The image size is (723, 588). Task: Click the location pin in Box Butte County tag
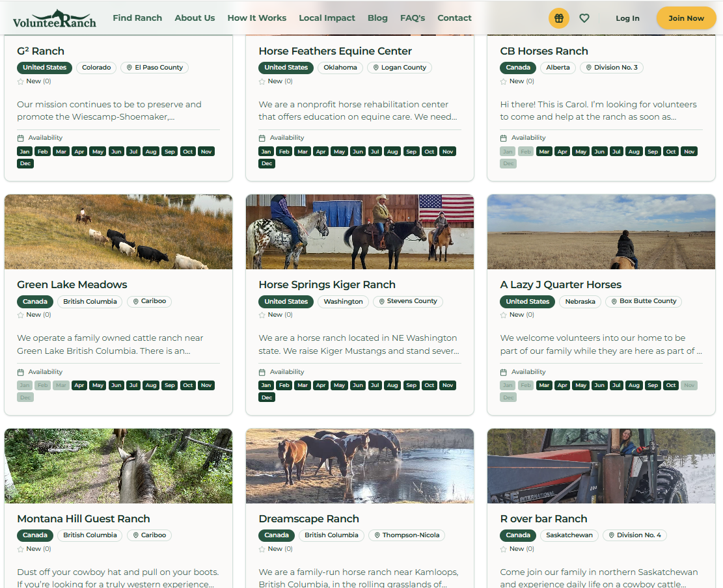click(x=614, y=301)
